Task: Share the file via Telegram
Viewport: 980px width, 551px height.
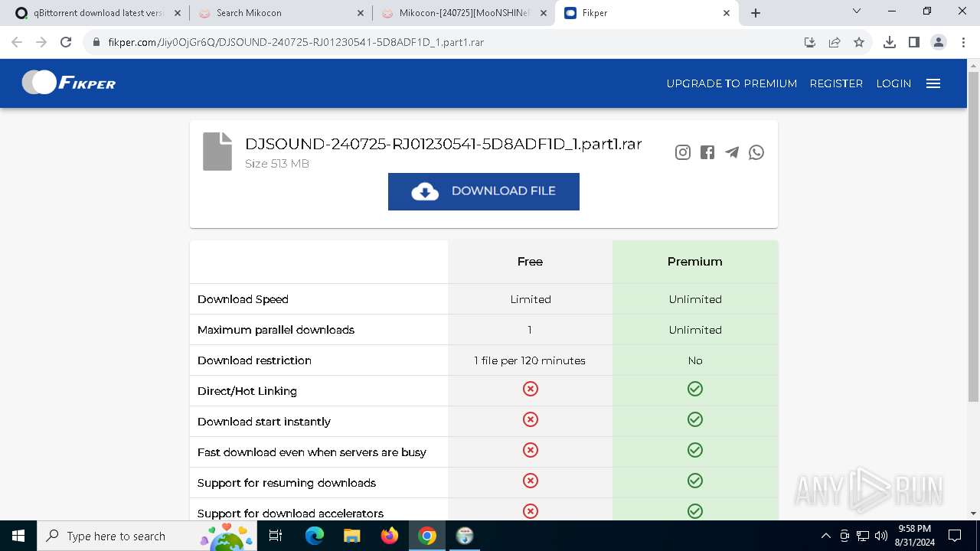Action: tap(732, 152)
